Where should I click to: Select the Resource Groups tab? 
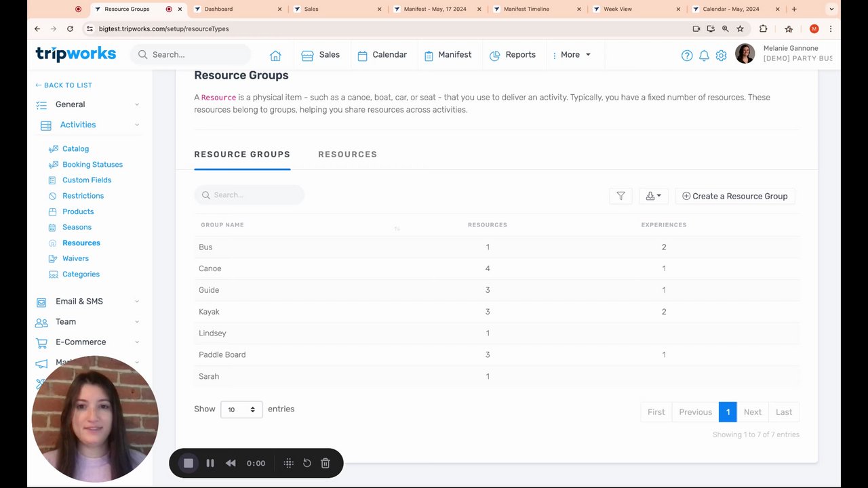coord(242,155)
